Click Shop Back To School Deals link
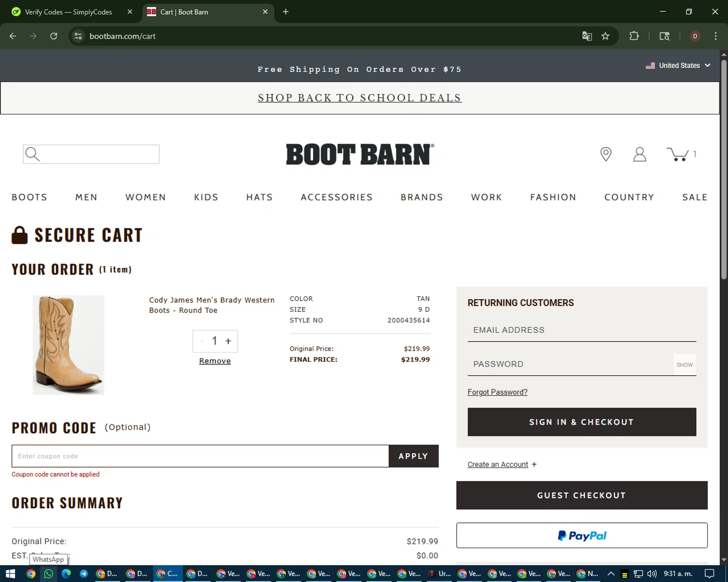Image resolution: width=728 pixels, height=582 pixels. tap(360, 98)
